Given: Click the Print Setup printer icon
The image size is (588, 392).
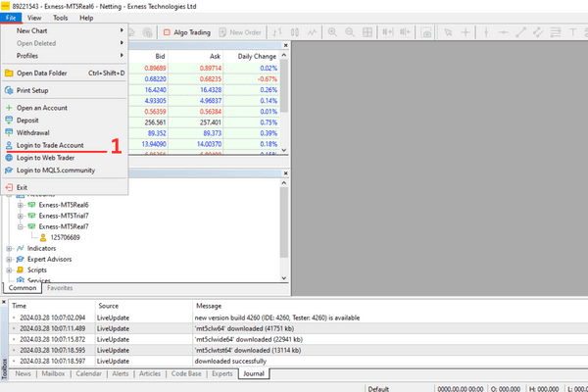Looking at the screenshot, I should pyautogui.click(x=9, y=90).
